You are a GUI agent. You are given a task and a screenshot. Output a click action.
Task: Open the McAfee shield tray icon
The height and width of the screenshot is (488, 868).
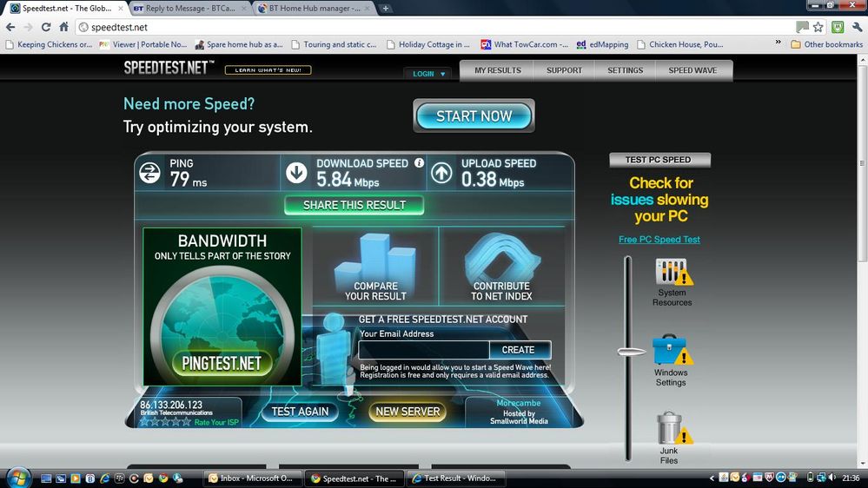pyautogui.click(x=768, y=478)
